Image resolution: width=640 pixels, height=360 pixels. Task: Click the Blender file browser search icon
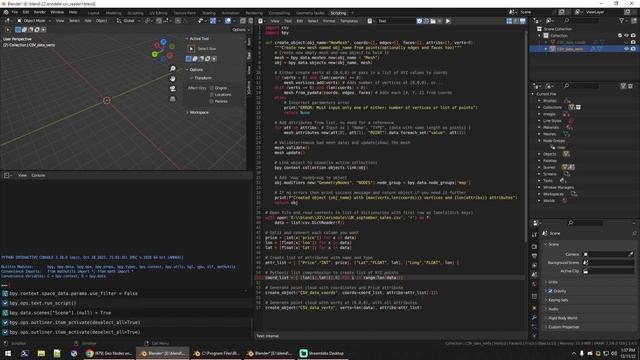click(567, 86)
